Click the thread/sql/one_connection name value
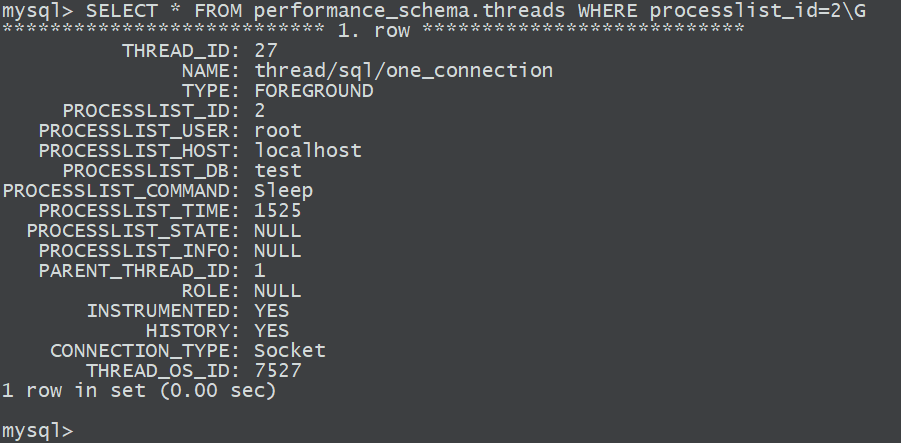901x443 pixels. coord(403,71)
